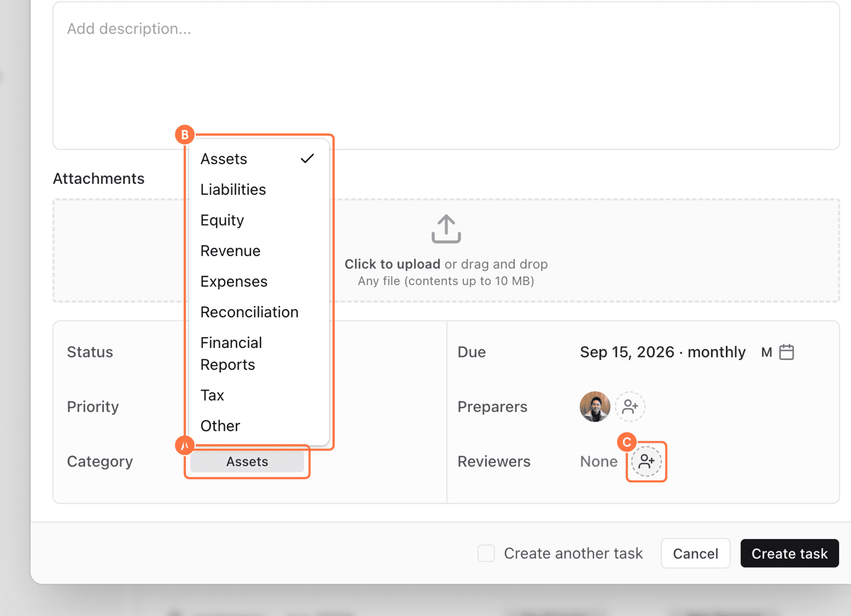Click the None reviewers value

click(599, 461)
